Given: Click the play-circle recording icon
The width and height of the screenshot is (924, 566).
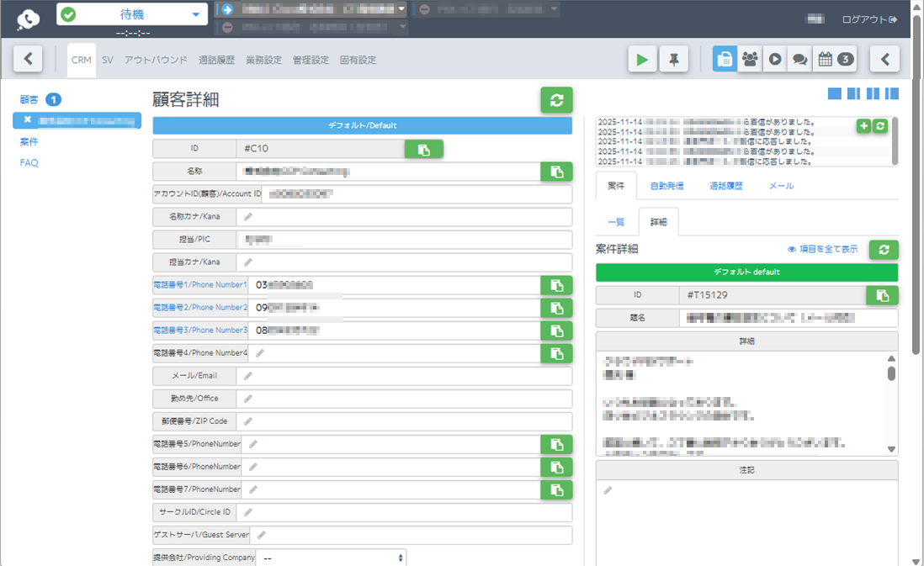Looking at the screenshot, I should point(773,59).
